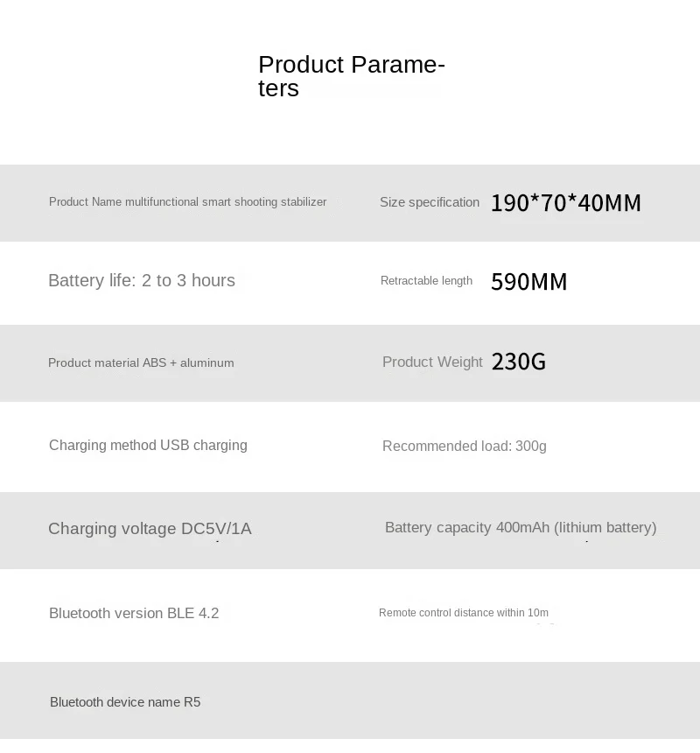Viewport: 700px width, 753px height.
Task: Click Charging voltage DC5V/1A text
Action: point(150,529)
